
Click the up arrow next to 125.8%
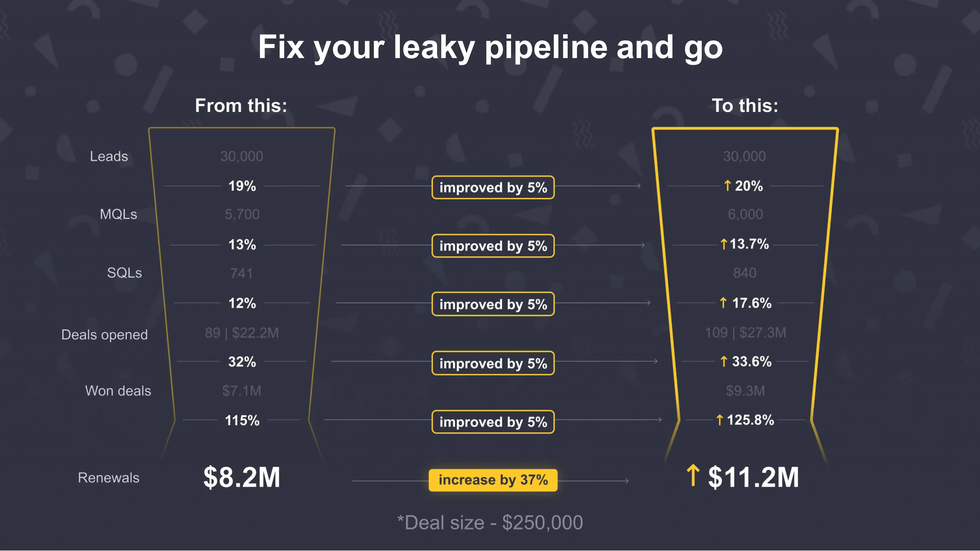[719, 420]
